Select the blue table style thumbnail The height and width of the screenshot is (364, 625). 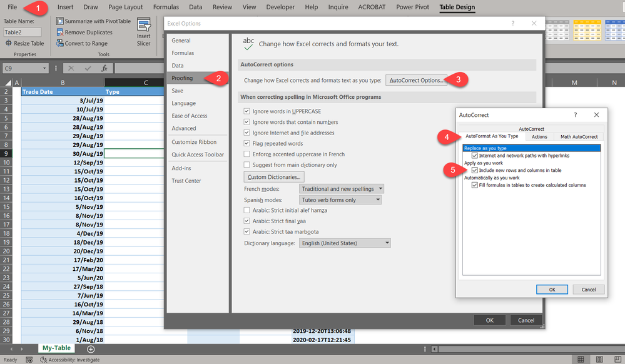(615, 30)
